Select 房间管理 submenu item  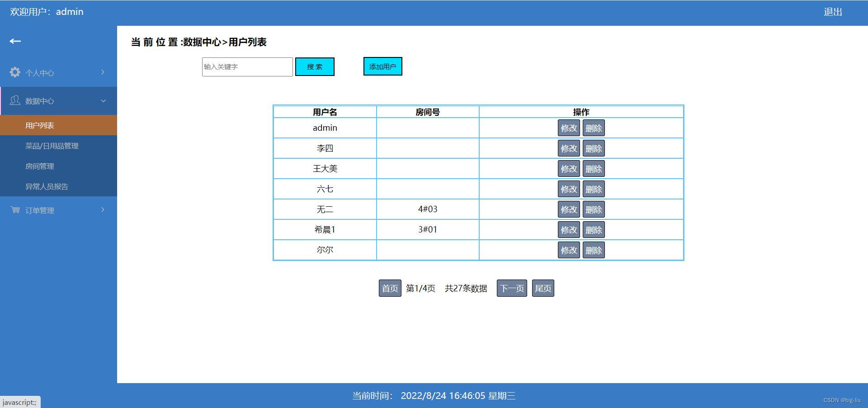[58, 166]
